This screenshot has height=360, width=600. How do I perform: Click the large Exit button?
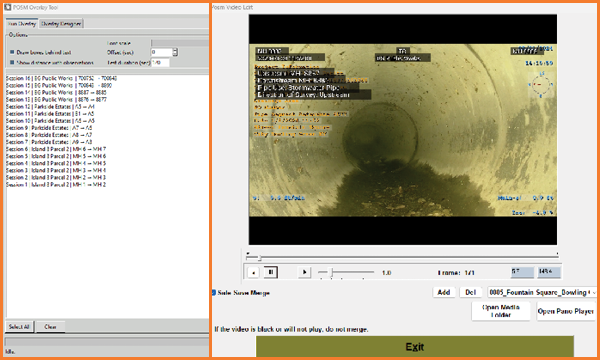tap(415, 347)
